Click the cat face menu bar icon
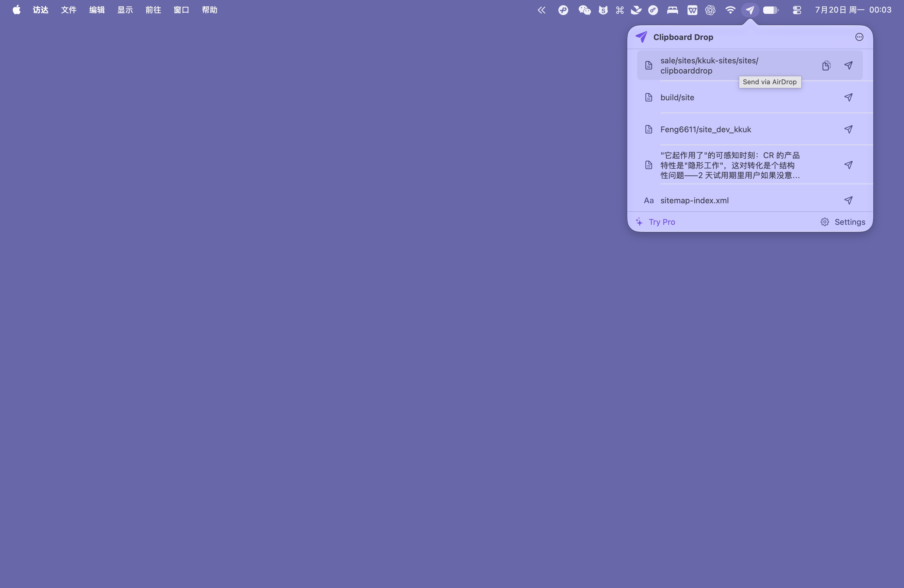The height and width of the screenshot is (588, 904). [x=603, y=10]
